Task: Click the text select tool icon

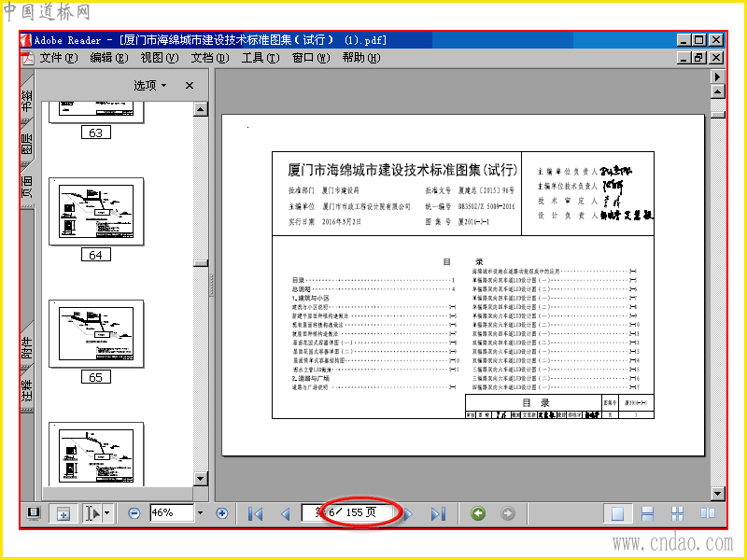Action: tap(92, 512)
